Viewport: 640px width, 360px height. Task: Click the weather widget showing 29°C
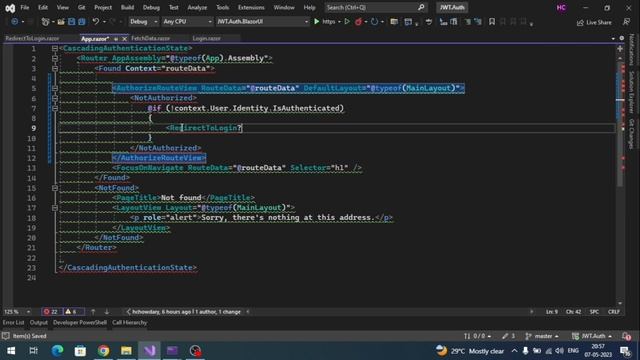(x=469, y=351)
